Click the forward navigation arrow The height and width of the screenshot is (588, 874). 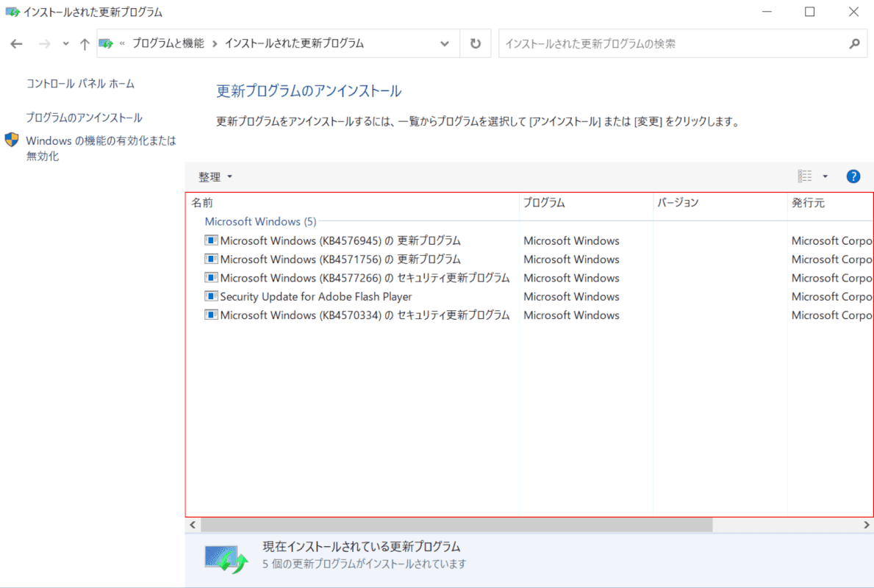44,43
